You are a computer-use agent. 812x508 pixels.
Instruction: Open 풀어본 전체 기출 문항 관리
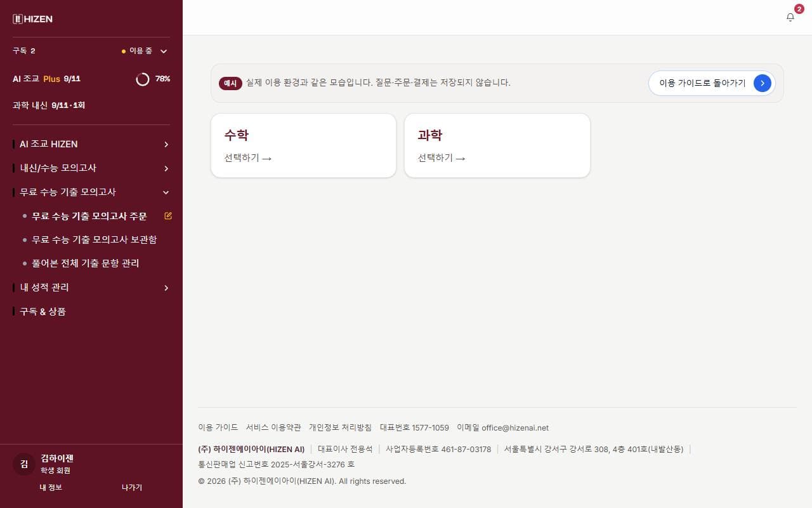pos(86,263)
